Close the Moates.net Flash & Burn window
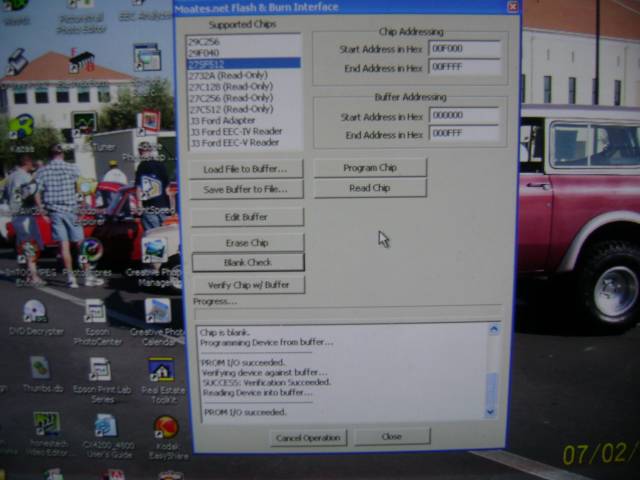This screenshot has width=640, height=480. [x=513, y=7]
